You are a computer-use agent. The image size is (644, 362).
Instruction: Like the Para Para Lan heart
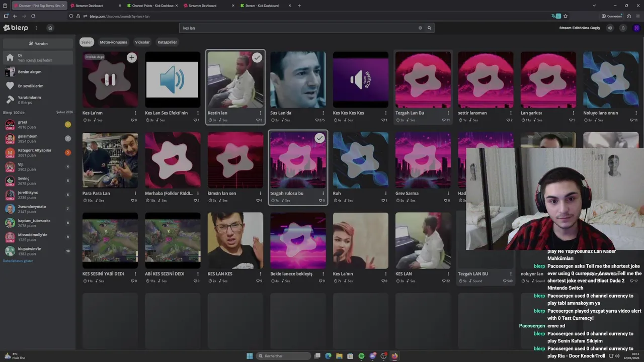132,201
